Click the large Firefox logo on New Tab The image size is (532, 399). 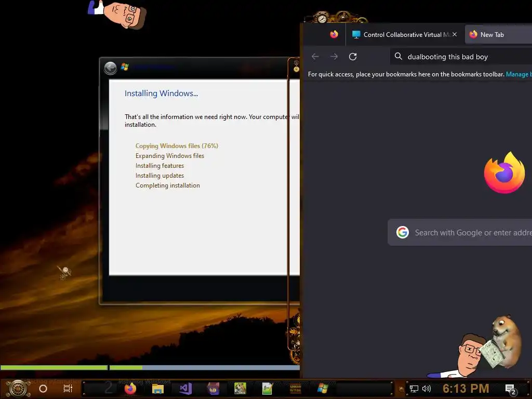pyautogui.click(x=504, y=172)
